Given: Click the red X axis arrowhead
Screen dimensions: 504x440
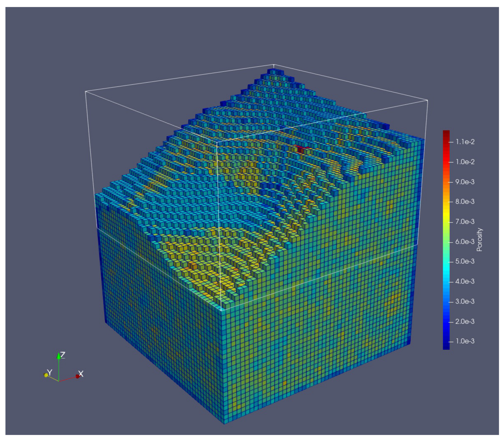Looking at the screenshot, I should pos(77,376).
